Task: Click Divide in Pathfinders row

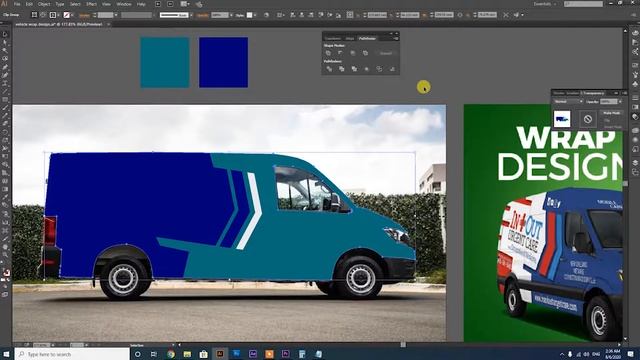Action: click(x=329, y=69)
